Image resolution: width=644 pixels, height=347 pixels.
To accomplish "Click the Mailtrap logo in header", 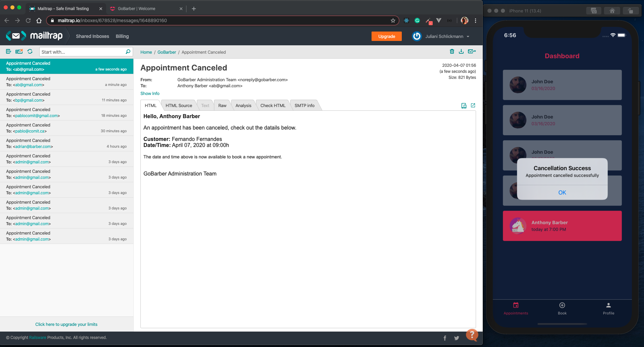I will (34, 36).
